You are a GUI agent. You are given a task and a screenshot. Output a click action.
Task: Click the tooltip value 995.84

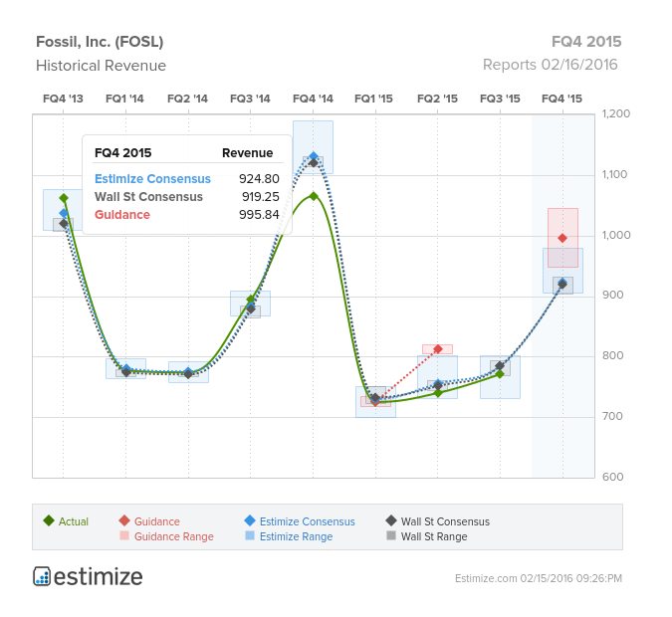tap(259, 215)
